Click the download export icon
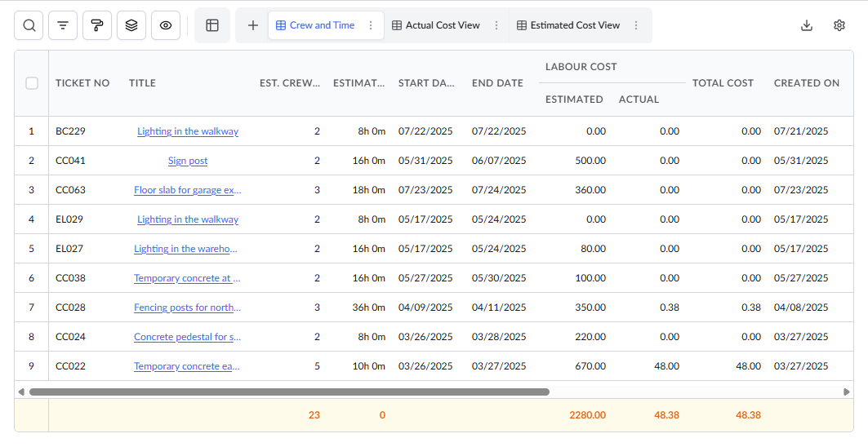This screenshot has height=447, width=868. pyautogui.click(x=807, y=25)
